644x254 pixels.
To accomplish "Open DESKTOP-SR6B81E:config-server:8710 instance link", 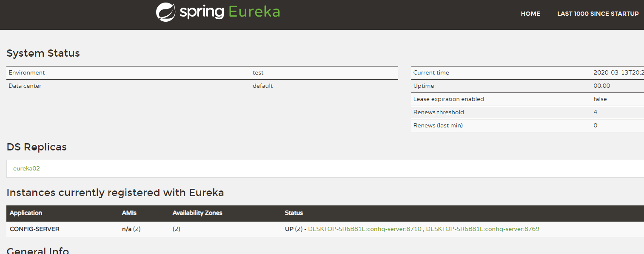I will point(365,229).
